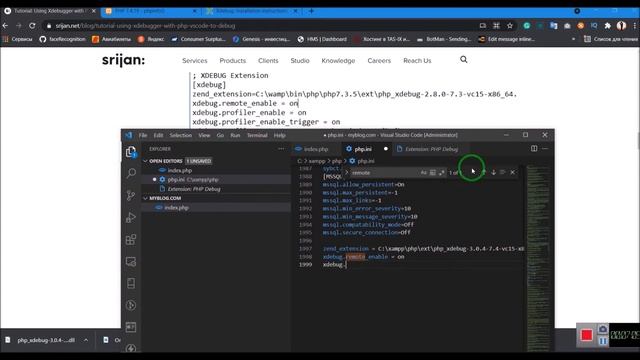Open Careers in srijan navigation
The height and width of the screenshot is (360, 640).
(379, 60)
